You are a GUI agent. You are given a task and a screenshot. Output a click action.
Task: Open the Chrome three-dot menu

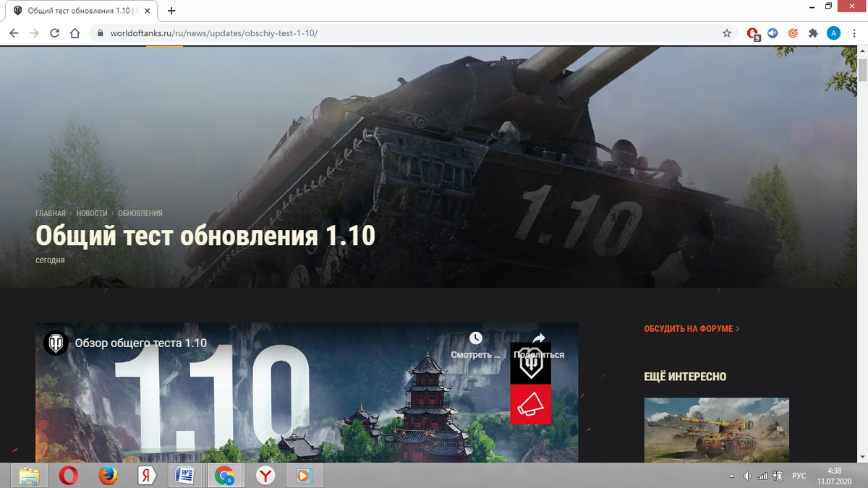854,33
